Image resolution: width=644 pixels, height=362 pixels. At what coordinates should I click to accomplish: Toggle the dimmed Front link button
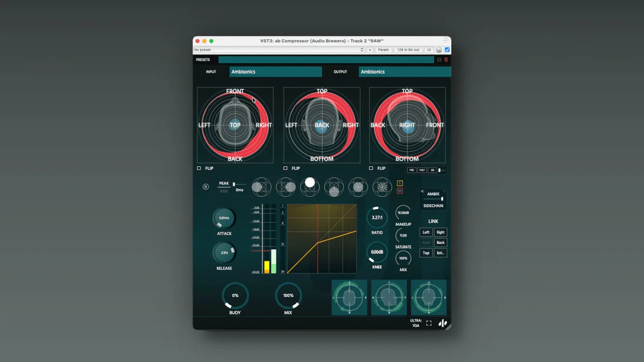pos(426,242)
